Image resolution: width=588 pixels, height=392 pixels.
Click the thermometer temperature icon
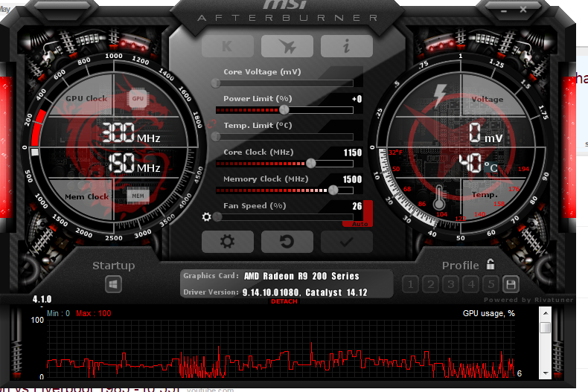(439, 198)
